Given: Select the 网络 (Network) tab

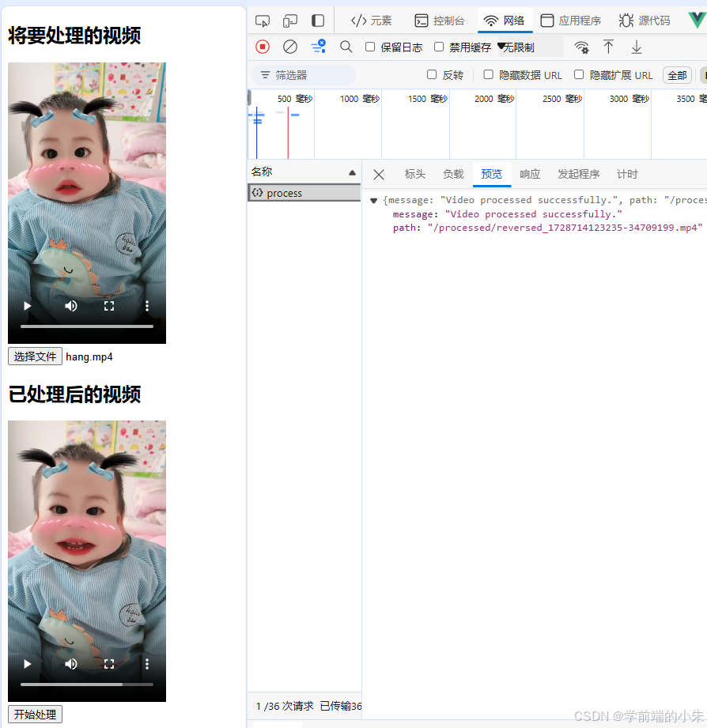Looking at the screenshot, I should 505,21.
